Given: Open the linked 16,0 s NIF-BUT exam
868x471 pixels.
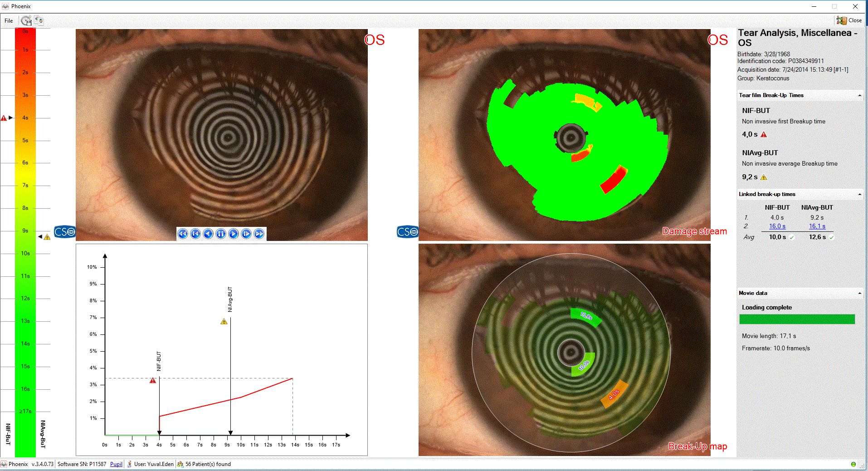Looking at the screenshot, I should 777,226.
